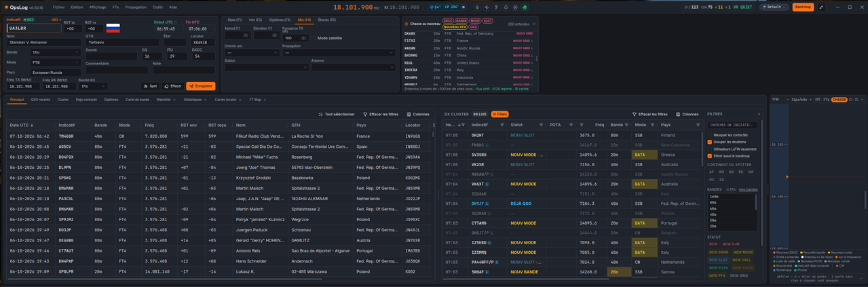Uncheck Grouper les doublons checkbox

(x=710, y=142)
